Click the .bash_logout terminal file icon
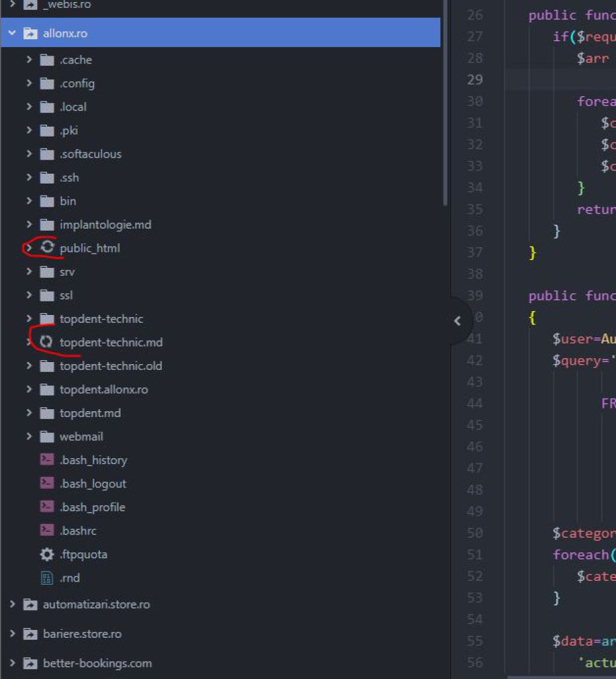Image resolution: width=616 pixels, height=679 pixels. pos(47,483)
